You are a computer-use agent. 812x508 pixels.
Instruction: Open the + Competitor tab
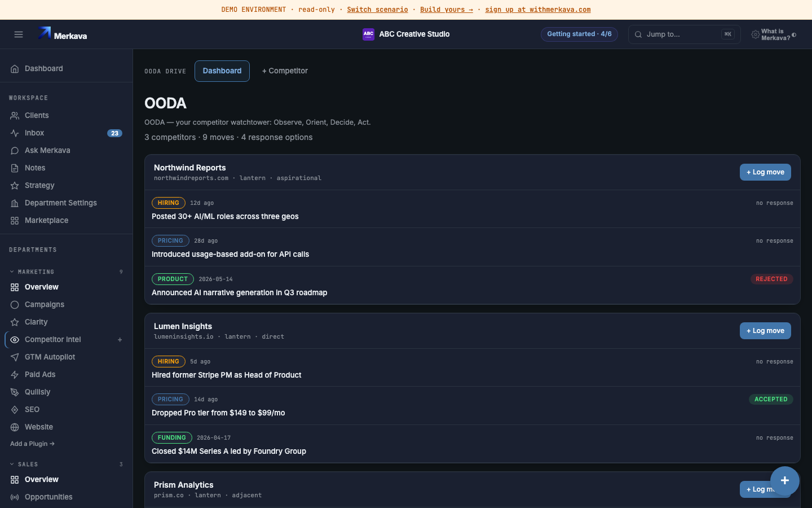tap(285, 71)
